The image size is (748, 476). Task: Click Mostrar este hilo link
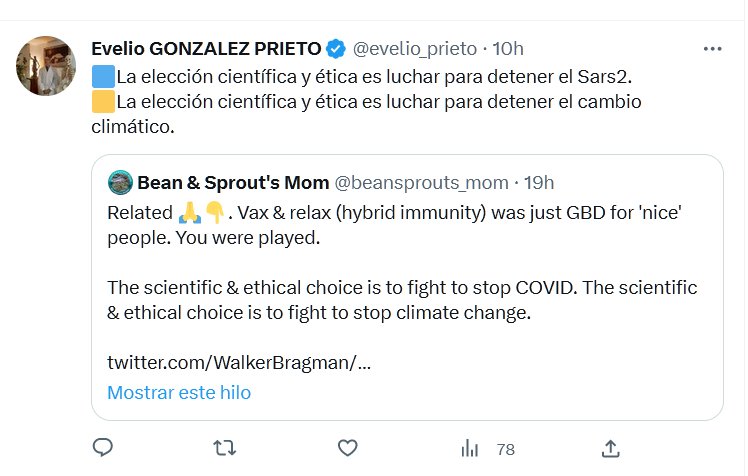coord(179,392)
